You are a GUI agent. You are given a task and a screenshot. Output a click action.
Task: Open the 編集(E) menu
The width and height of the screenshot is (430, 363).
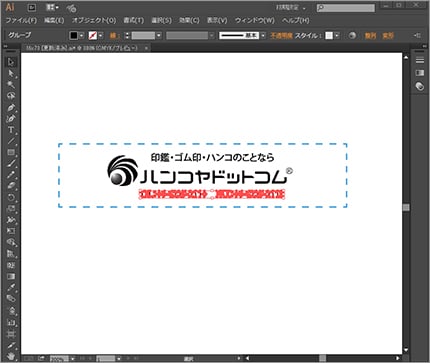(x=54, y=20)
